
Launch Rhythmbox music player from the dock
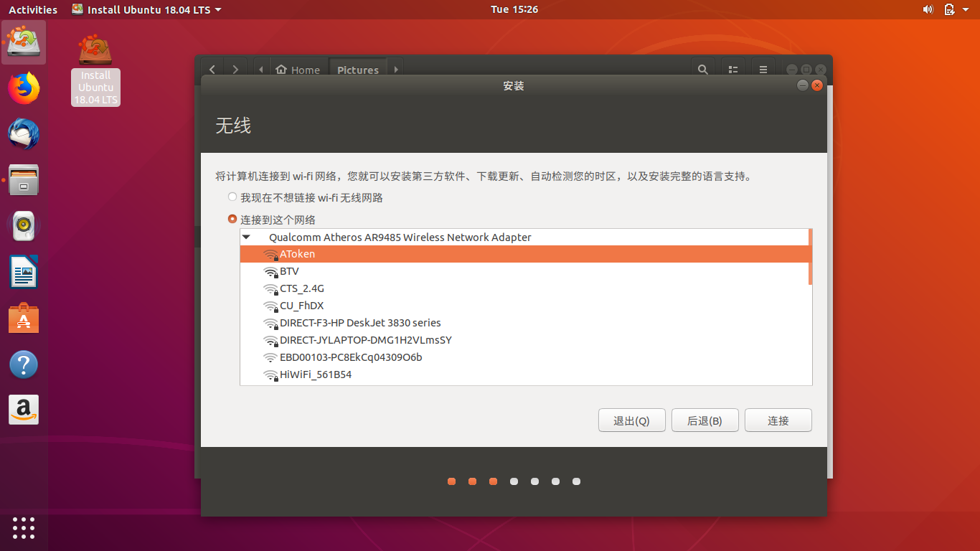coord(24,226)
